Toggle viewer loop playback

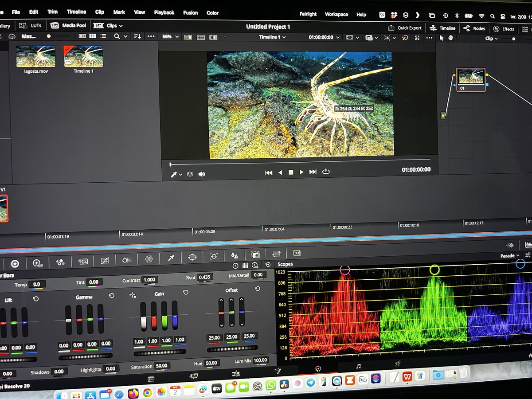(326, 172)
